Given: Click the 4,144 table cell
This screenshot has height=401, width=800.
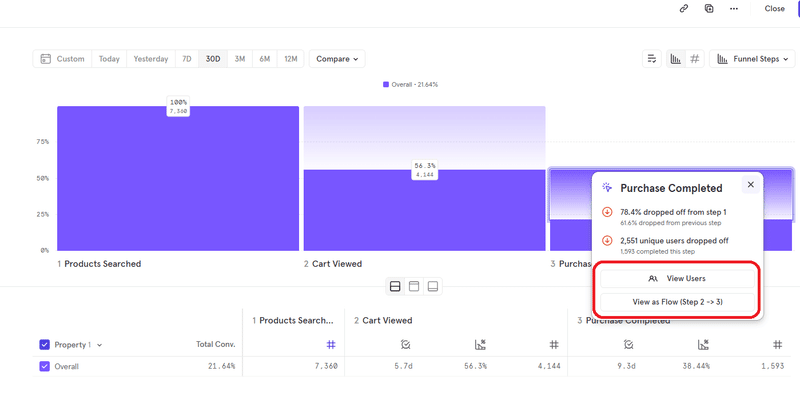Looking at the screenshot, I should pos(549,366).
